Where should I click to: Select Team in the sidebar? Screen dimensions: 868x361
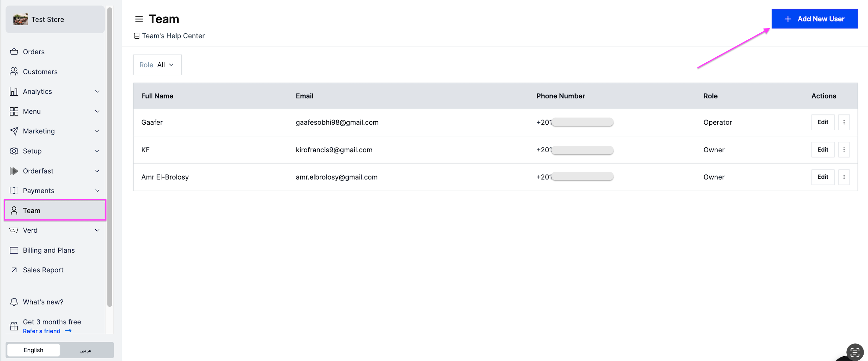coord(55,210)
